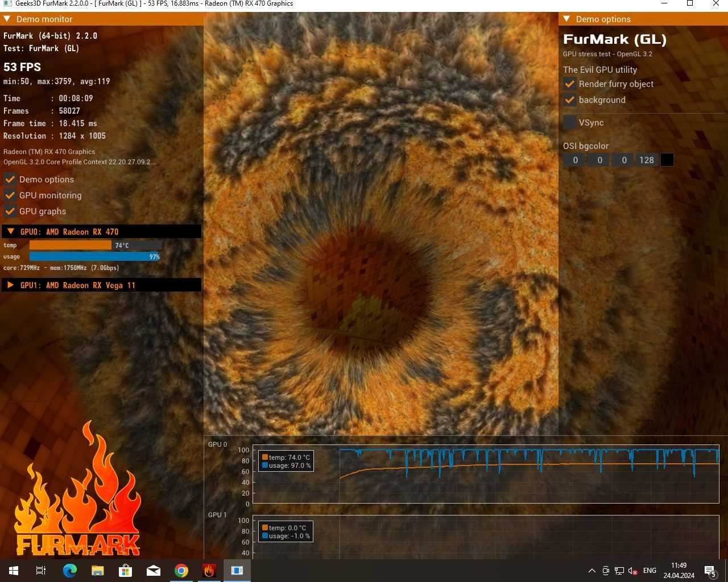Click the third OSI bgcolor value field
This screenshot has width=728, height=582.
pyautogui.click(x=624, y=160)
